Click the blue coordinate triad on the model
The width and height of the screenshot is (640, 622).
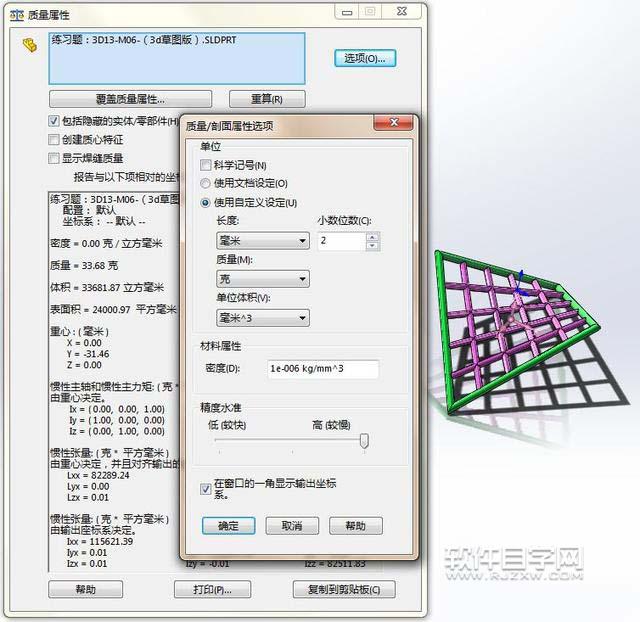pyautogui.click(x=520, y=284)
